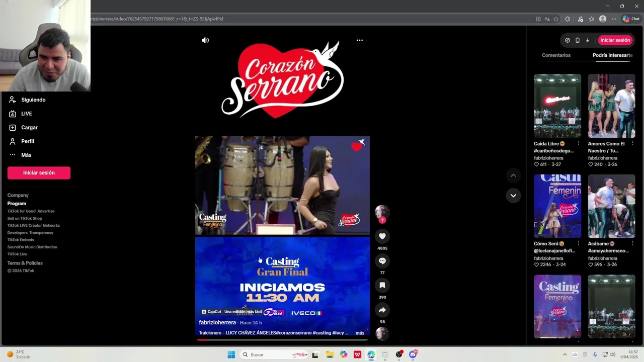Viewport: 644px width, 362px height.
Task: Open fabrizioherrera profile from video caption
Action: click(217, 322)
